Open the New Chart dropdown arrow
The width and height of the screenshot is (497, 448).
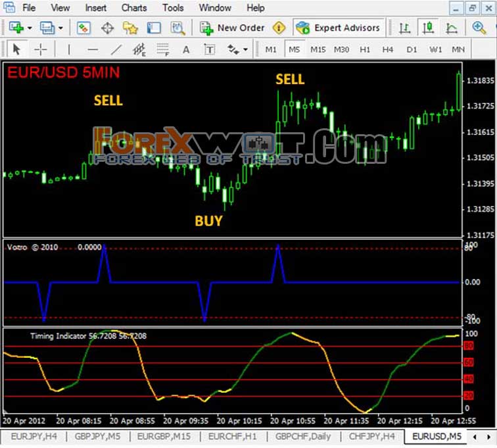pos(30,28)
